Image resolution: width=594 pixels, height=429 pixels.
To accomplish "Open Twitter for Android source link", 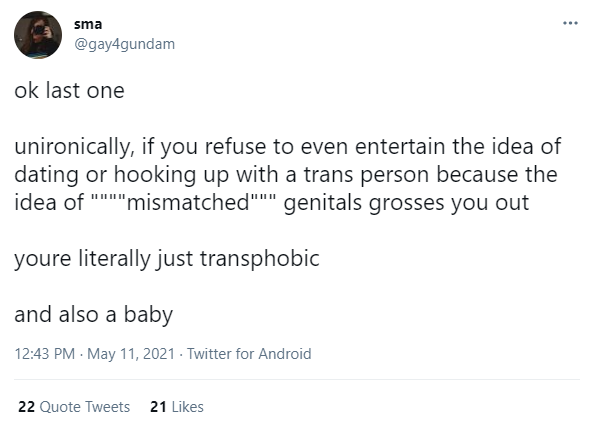I will click(x=249, y=354).
